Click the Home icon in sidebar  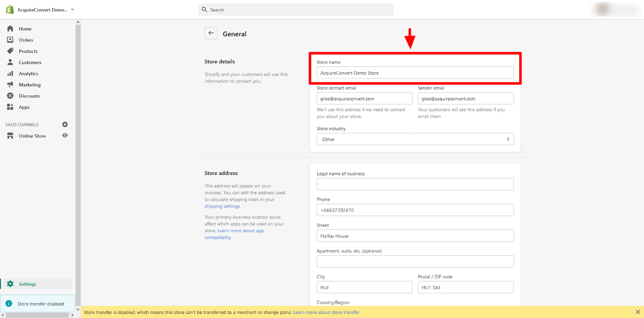tap(10, 29)
